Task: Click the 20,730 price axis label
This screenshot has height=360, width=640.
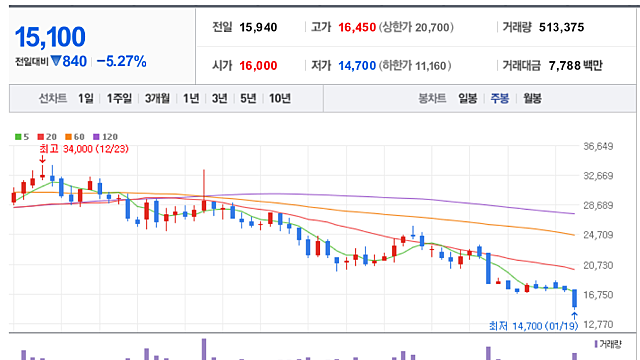Action: coord(598,265)
